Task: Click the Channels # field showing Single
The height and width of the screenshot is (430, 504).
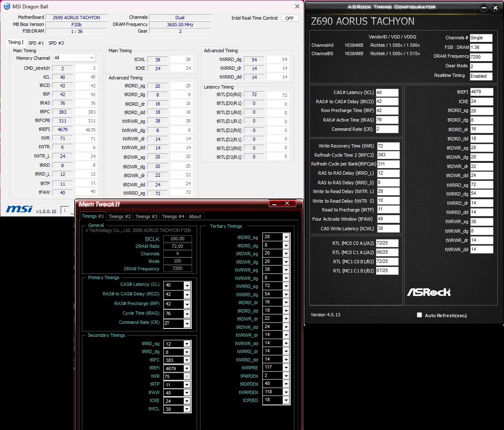Action: click(x=481, y=38)
